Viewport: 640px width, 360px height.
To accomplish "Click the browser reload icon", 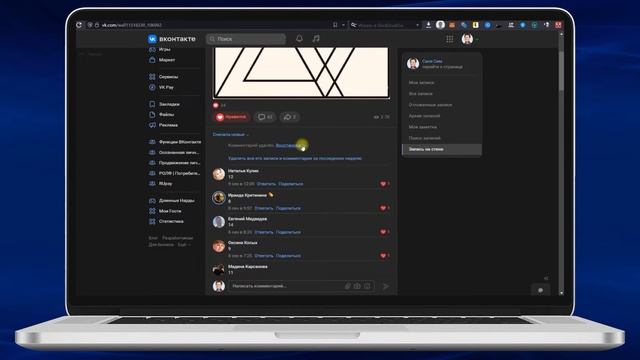I will tap(79, 25).
